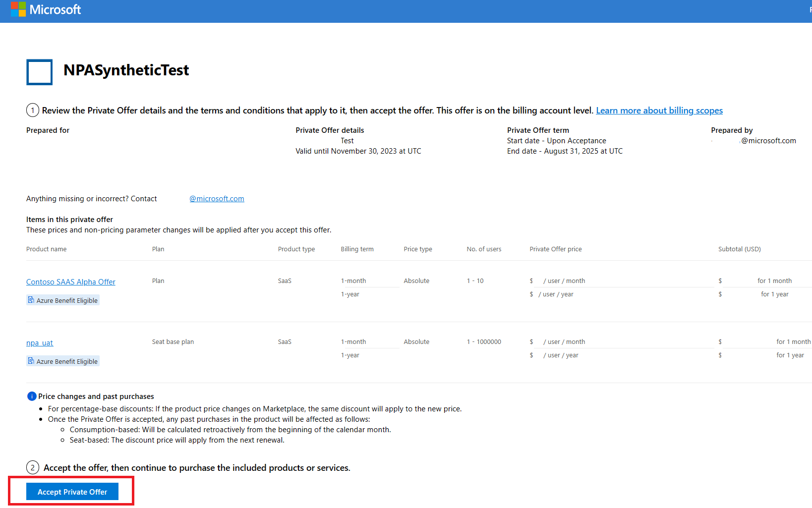Click Azure Benefit Eligible badge under Contoso offer

point(62,300)
